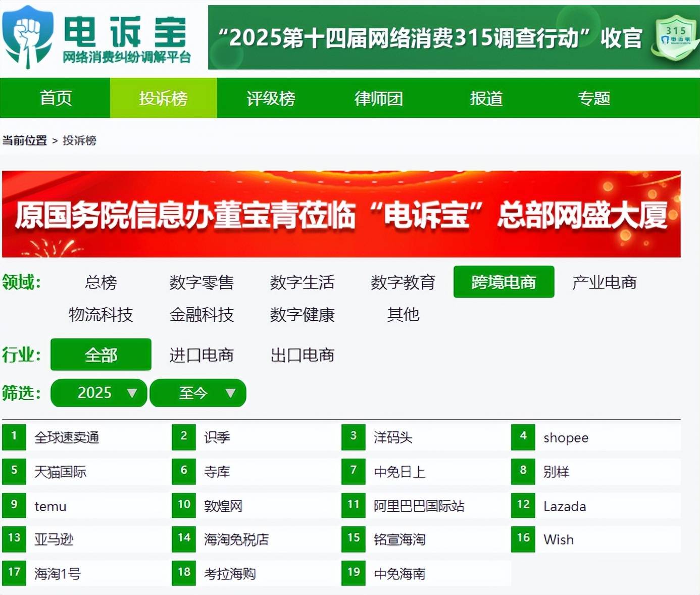The height and width of the screenshot is (595, 700).
Task: Open the 全球速卖通 ranking entry
Action: [x=67, y=437]
